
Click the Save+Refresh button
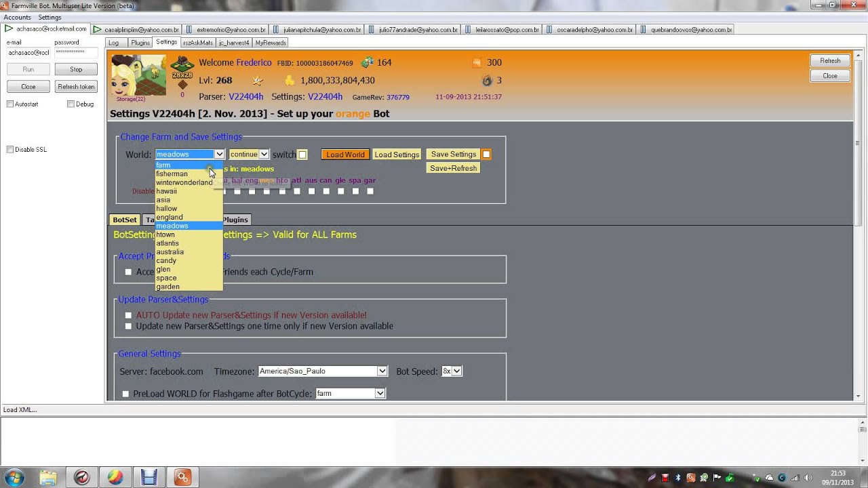pos(454,168)
